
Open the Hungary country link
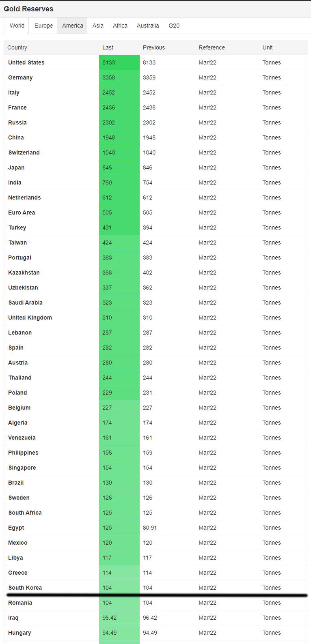(19, 633)
